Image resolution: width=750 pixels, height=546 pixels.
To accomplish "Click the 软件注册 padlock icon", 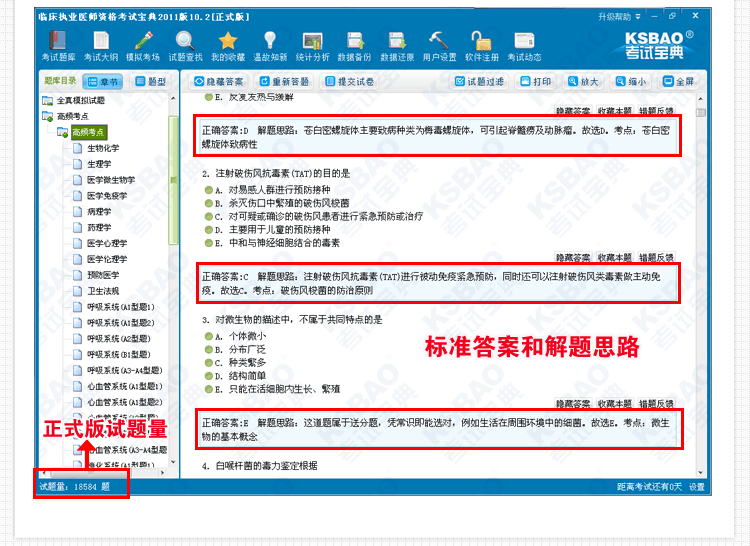I will click(x=481, y=46).
